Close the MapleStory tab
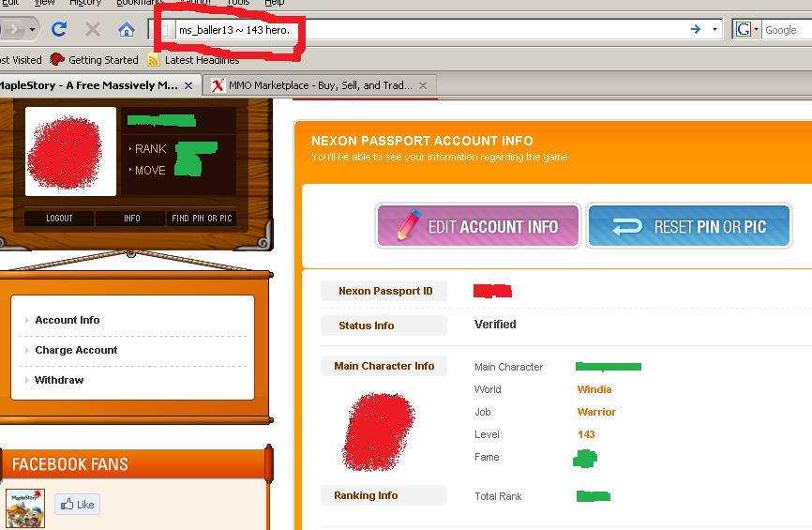 pyautogui.click(x=188, y=85)
